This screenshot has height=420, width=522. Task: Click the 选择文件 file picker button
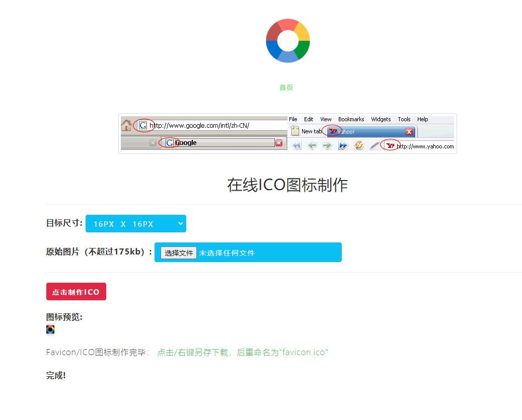click(x=179, y=253)
